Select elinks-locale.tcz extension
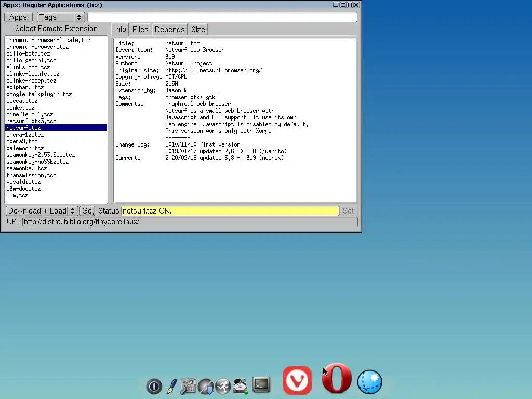Viewport: 532px width, 399px height. tap(56, 74)
